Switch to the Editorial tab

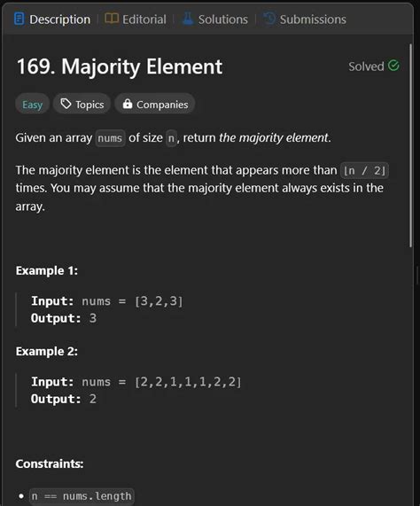[x=136, y=19]
